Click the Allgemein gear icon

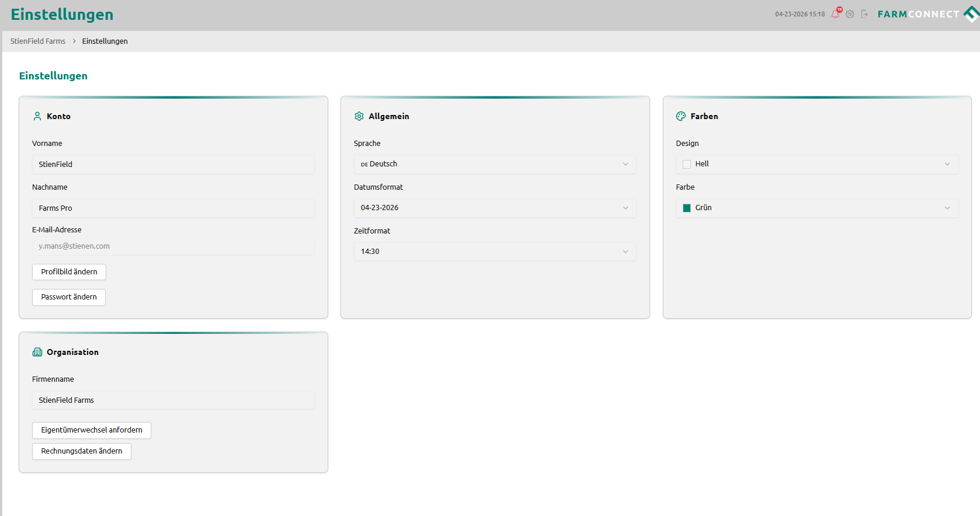click(359, 116)
